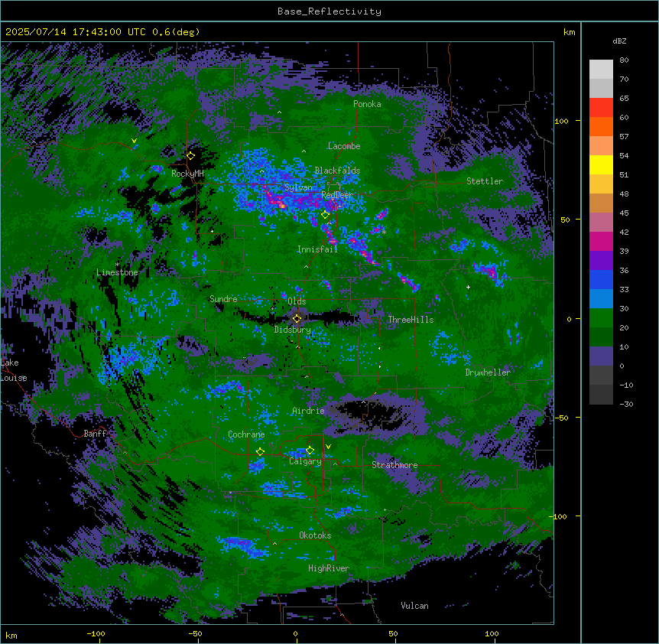
Task: Click the 0 tick on horizontal axis
Action: (295, 634)
